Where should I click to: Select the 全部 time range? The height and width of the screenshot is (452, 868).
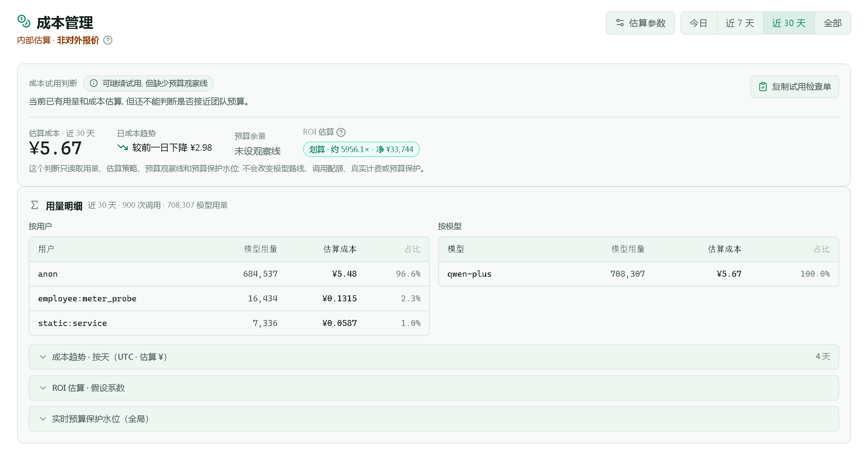tap(832, 23)
